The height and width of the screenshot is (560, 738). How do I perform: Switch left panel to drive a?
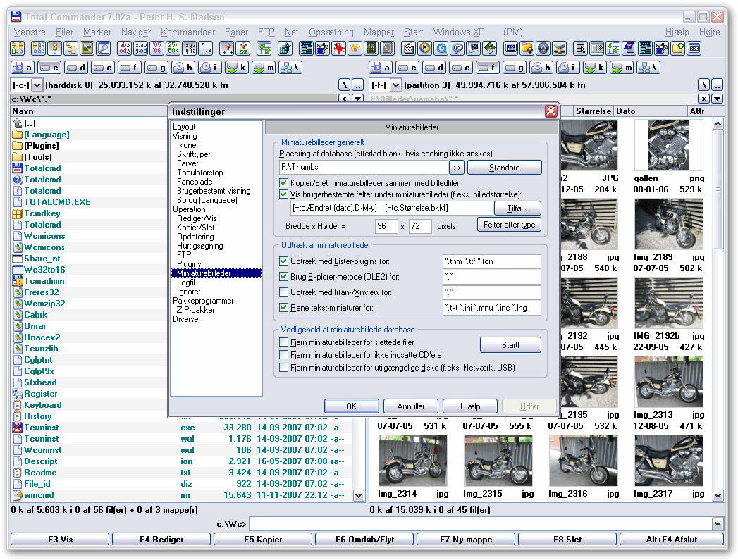point(22,68)
